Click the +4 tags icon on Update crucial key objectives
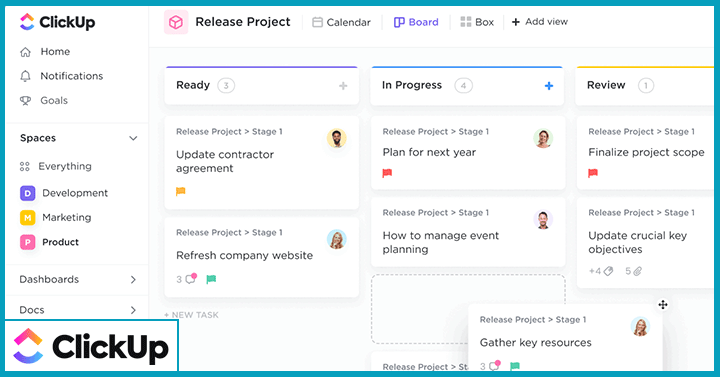The image size is (720, 377). [608, 271]
